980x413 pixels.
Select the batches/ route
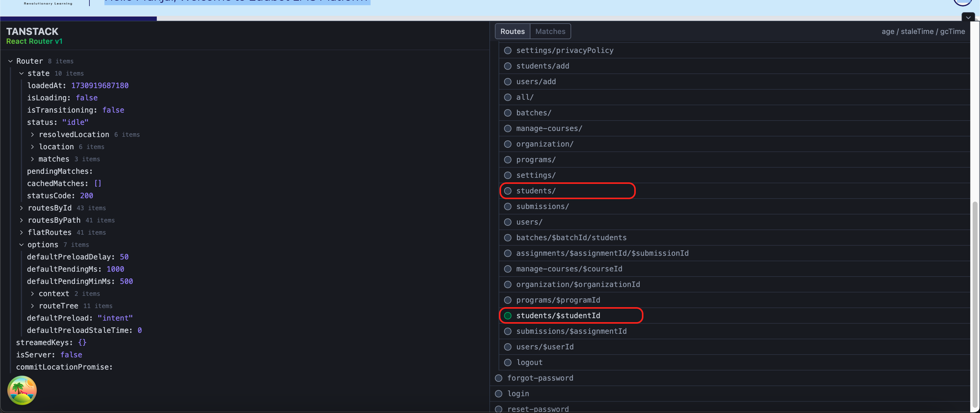[734, 113]
